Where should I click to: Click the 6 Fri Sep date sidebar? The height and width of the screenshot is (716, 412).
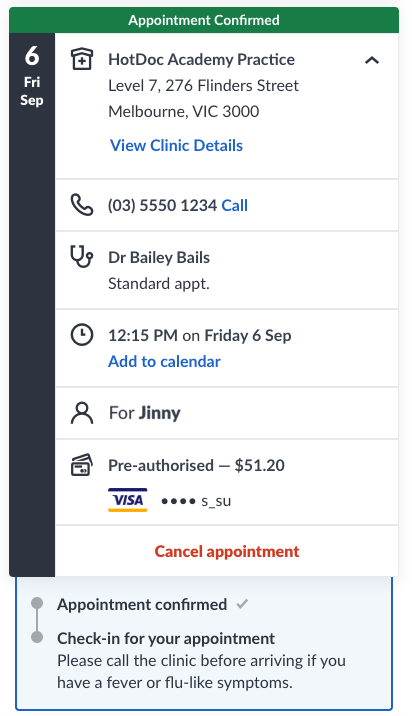coord(32,305)
